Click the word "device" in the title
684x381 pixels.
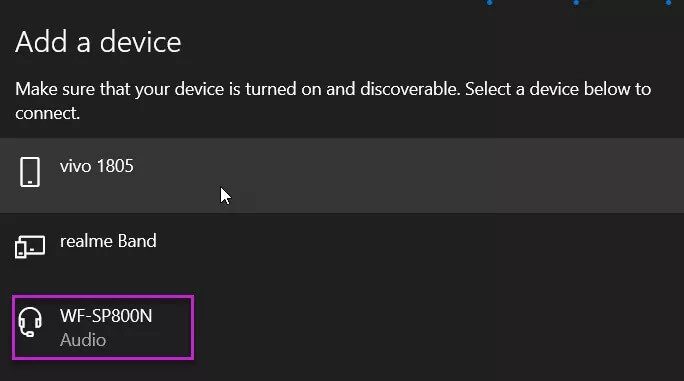pos(140,42)
